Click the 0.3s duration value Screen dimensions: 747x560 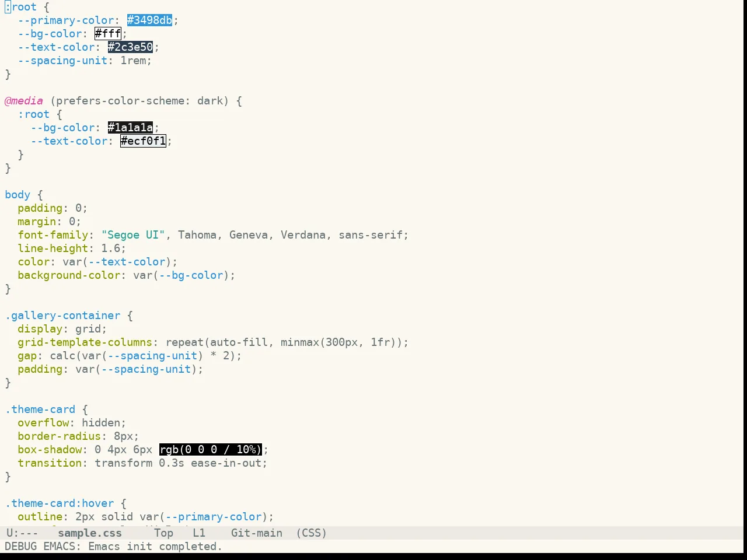[x=172, y=463]
